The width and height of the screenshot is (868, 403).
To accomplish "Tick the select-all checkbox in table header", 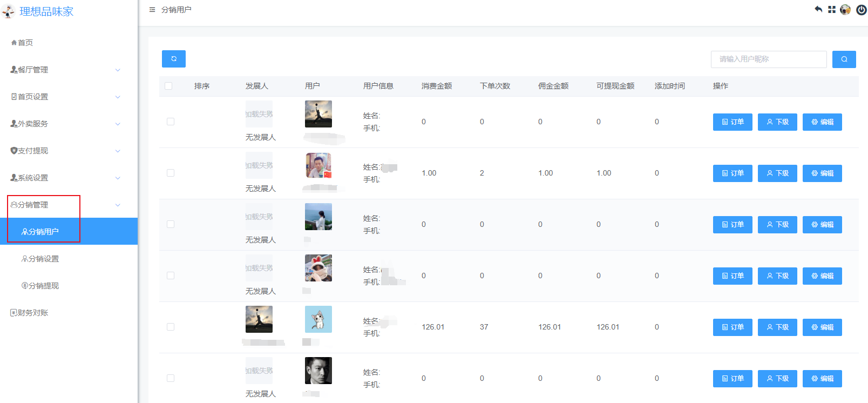I will [x=168, y=86].
